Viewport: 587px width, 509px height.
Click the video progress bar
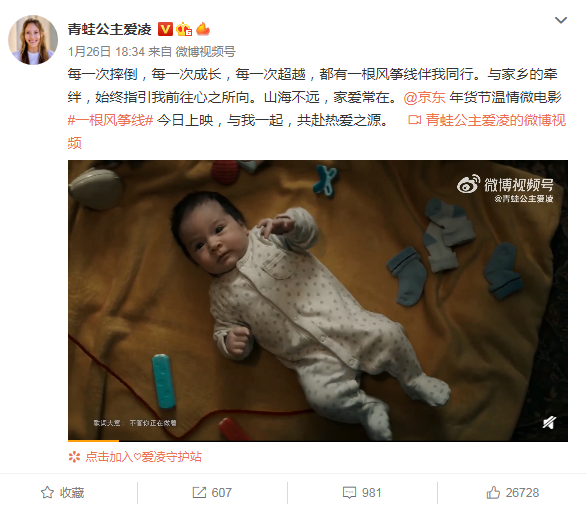coord(318,441)
